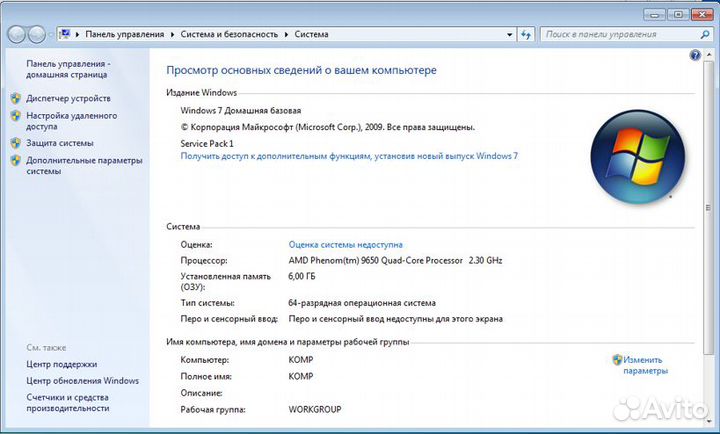Click the shield icon beside Дополнительные параметры системы
This screenshot has height=434, width=720.
point(16,160)
